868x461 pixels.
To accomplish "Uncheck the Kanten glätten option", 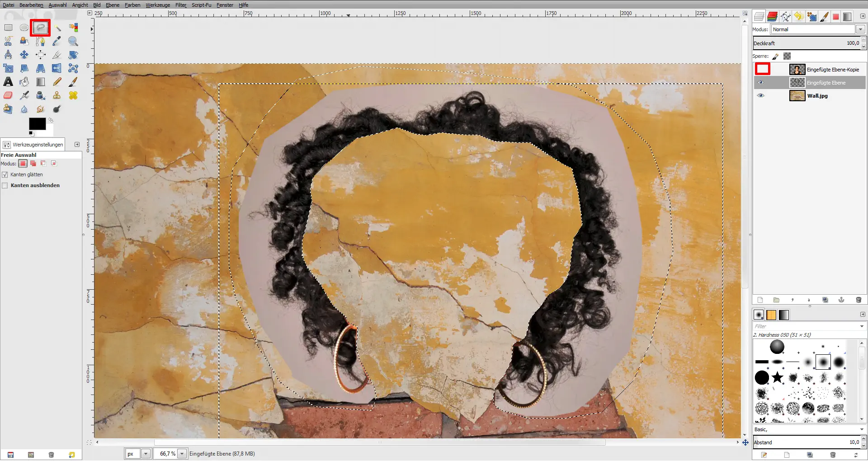I will [x=5, y=174].
